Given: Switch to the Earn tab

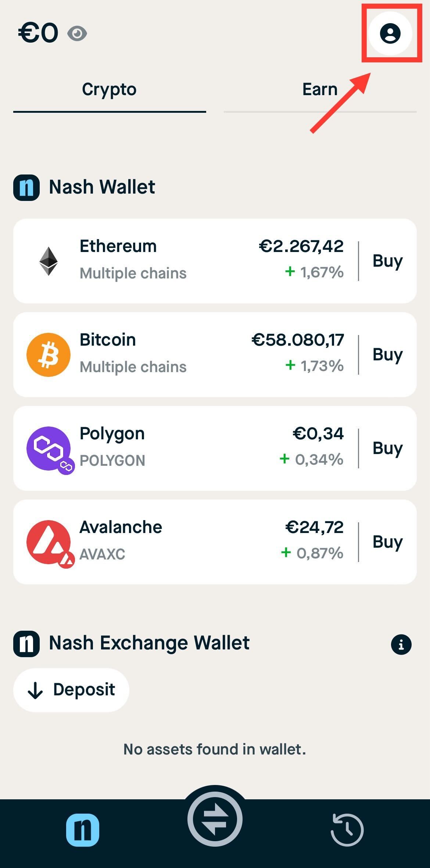Looking at the screenshot, I should pyautogui.click(x=320, y=90).
